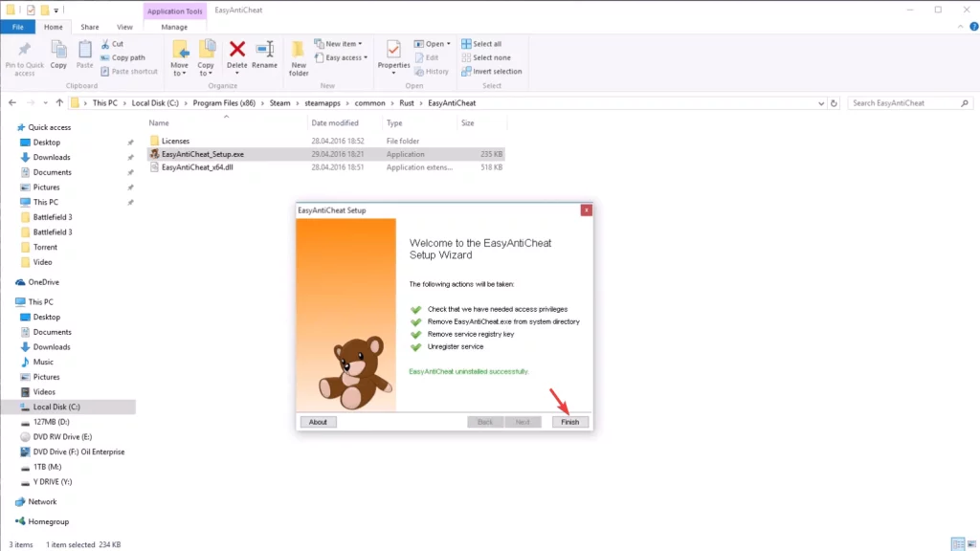The image size is (980, 551).
Task: Click the About button in setup wizard
Action: click(318, 422)
